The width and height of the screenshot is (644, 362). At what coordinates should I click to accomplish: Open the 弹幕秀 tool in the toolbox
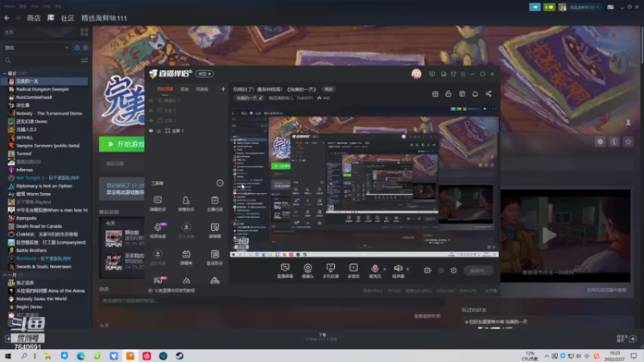pos(186,257)
